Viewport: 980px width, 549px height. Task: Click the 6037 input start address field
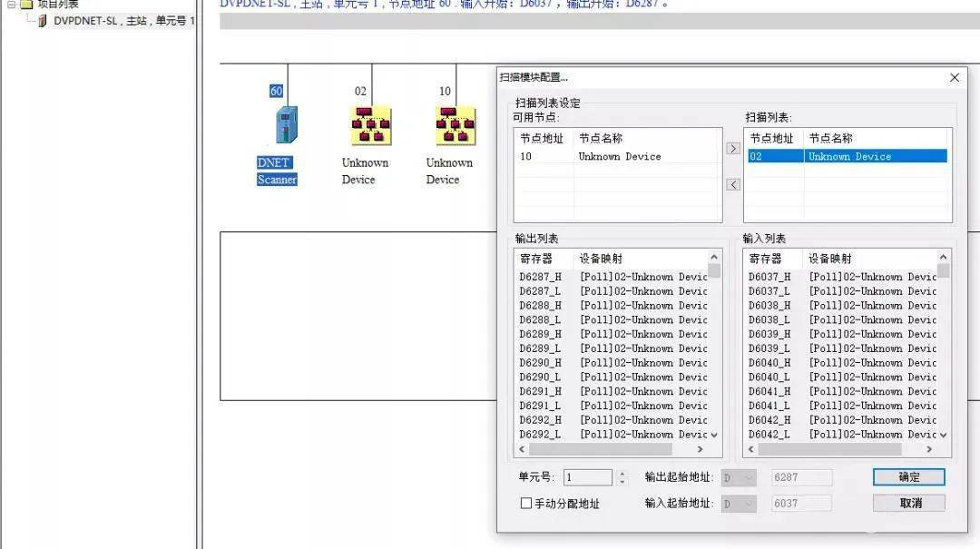801,503
